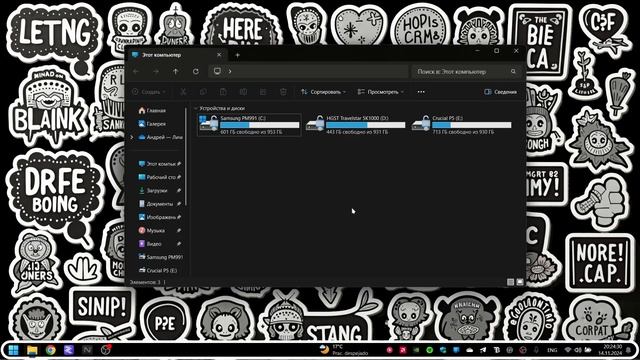The height and width of the screenshot is (360, 640).
Task: Expand the Андрей — Личное tree node
Action: click(x=131, y=138)
